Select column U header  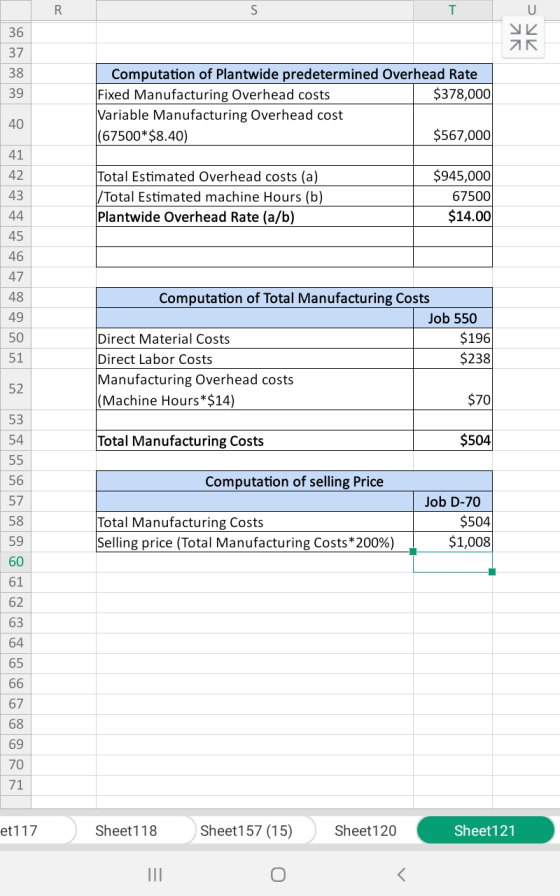click(x=526, y=10)
